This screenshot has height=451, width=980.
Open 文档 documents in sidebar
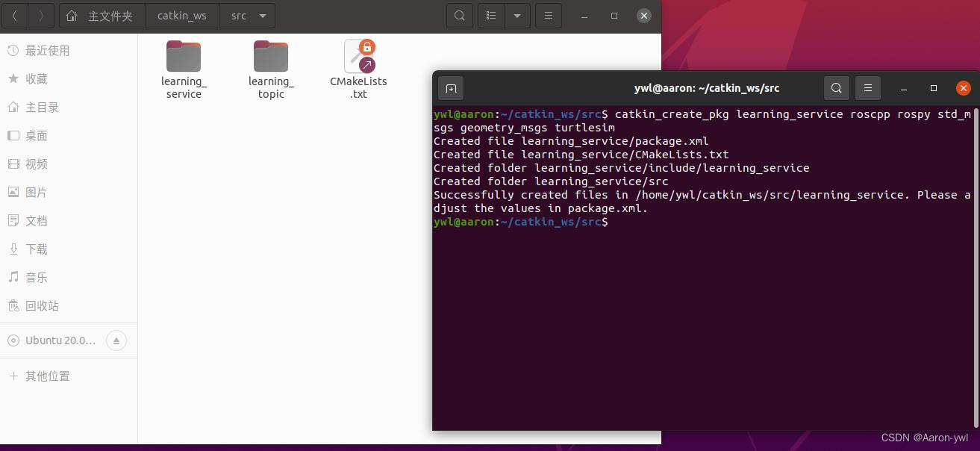(x=69, y=221)
